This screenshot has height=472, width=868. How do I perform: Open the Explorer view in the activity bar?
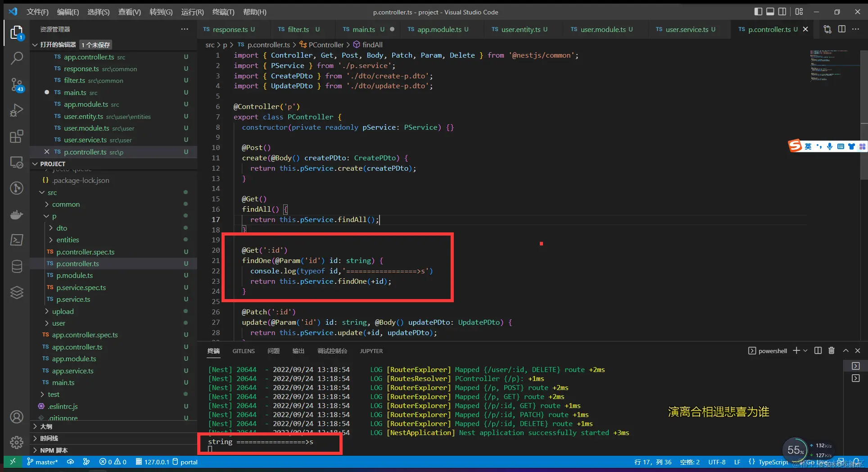[x=17, y=33]
